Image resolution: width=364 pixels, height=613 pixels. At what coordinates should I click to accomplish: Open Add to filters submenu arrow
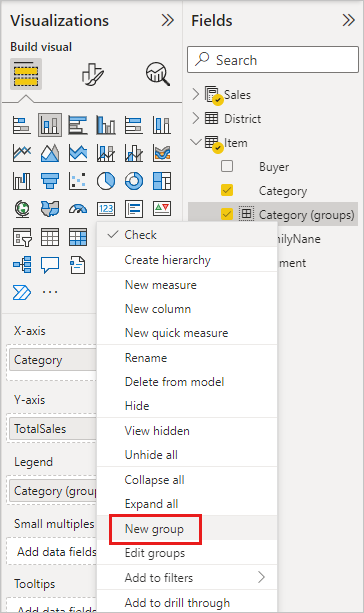point(261,577)
